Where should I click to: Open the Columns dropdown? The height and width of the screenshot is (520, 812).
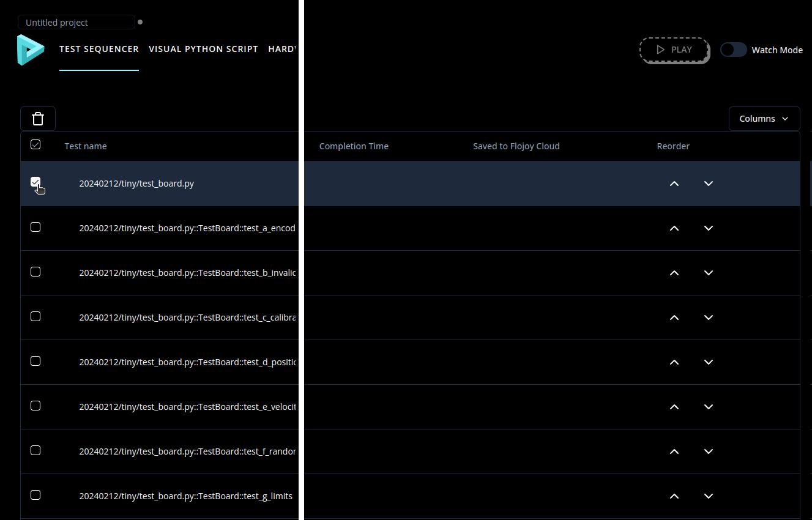[x=764, y=118]
